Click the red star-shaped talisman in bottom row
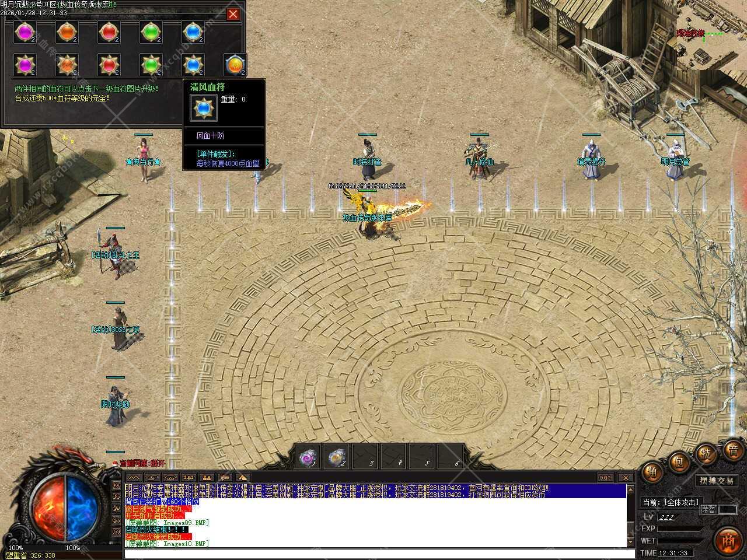Viewport: 747px width, 560px height. point(109,65)
